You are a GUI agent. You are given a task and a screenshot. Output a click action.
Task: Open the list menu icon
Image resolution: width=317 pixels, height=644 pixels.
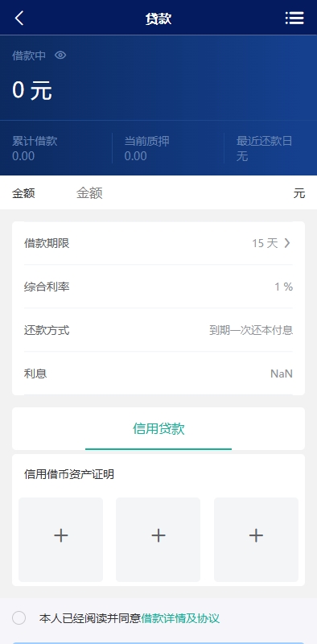[294, 18]
